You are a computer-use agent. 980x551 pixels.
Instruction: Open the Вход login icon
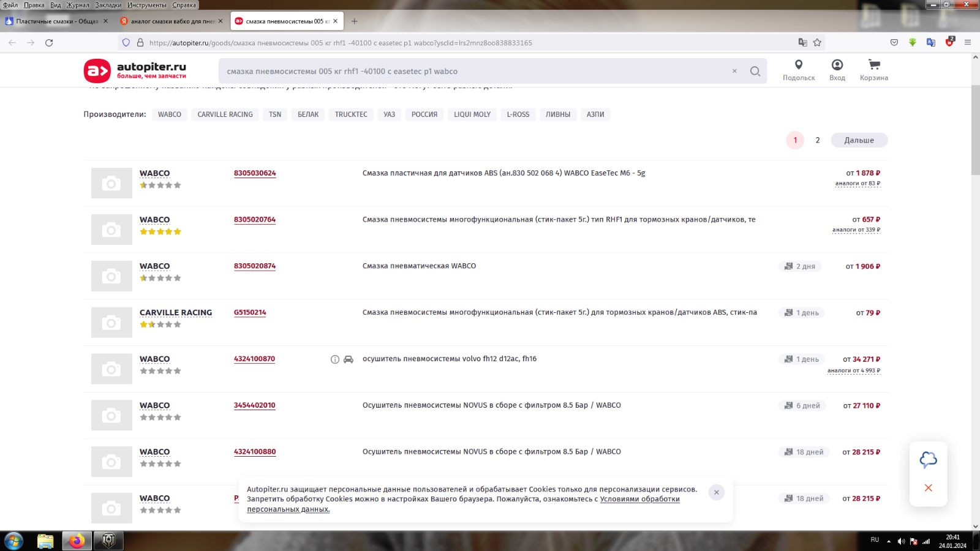(837, 70)
